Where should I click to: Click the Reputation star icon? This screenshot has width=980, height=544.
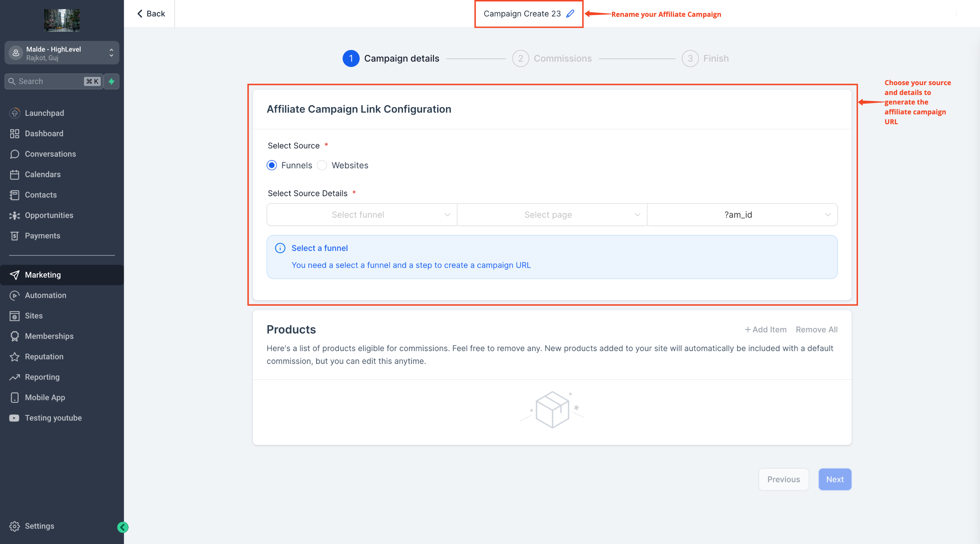point(15,357)
